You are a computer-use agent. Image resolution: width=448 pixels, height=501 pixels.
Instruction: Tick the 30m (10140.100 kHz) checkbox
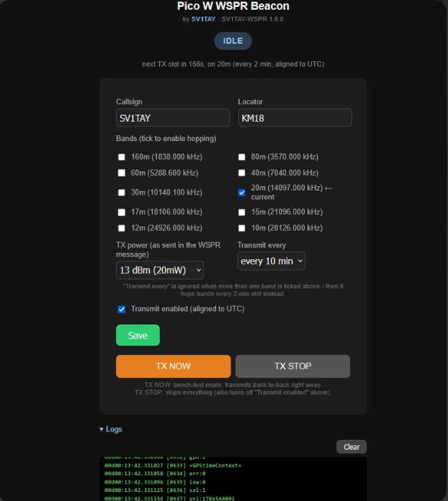(x=122, y=192)
